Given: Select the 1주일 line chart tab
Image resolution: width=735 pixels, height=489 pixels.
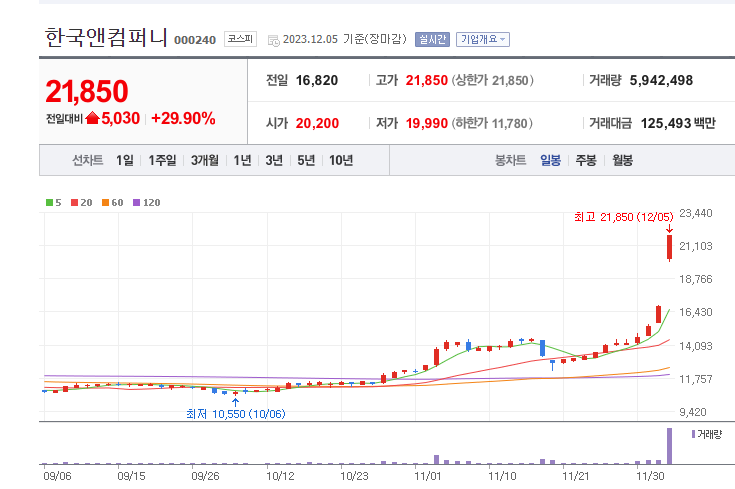Looking at the screenshot, I should click(x=162, y=160).
